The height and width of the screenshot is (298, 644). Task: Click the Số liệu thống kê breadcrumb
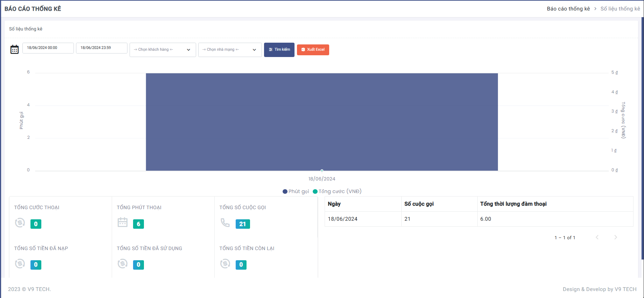coord(620,9)
